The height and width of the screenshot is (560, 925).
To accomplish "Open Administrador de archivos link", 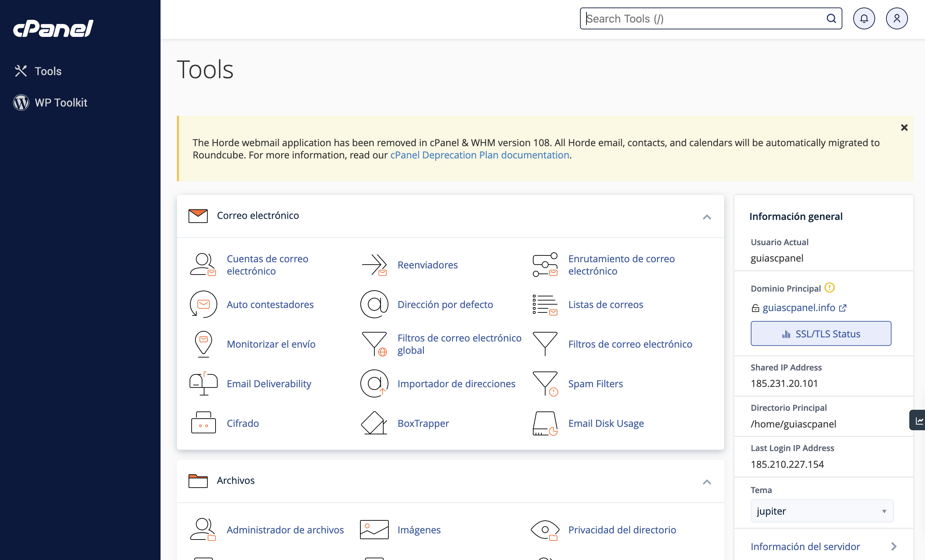I will click(285, 530).
